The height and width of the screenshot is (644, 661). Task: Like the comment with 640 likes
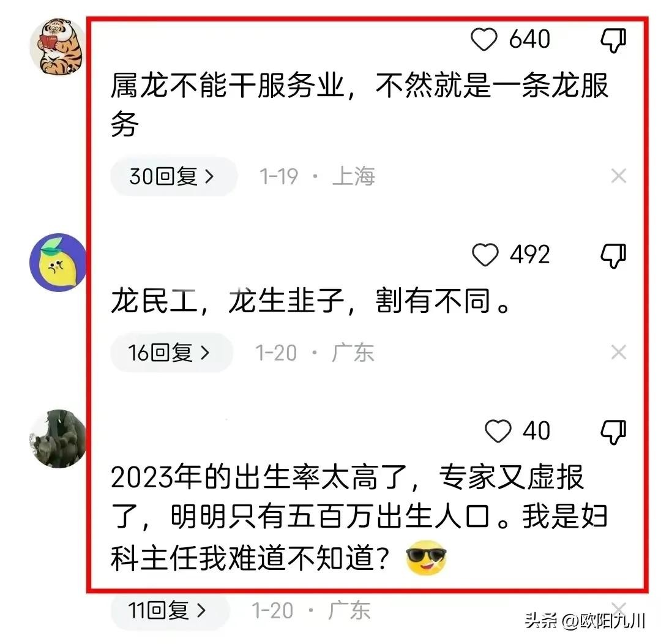click(484, 39)
